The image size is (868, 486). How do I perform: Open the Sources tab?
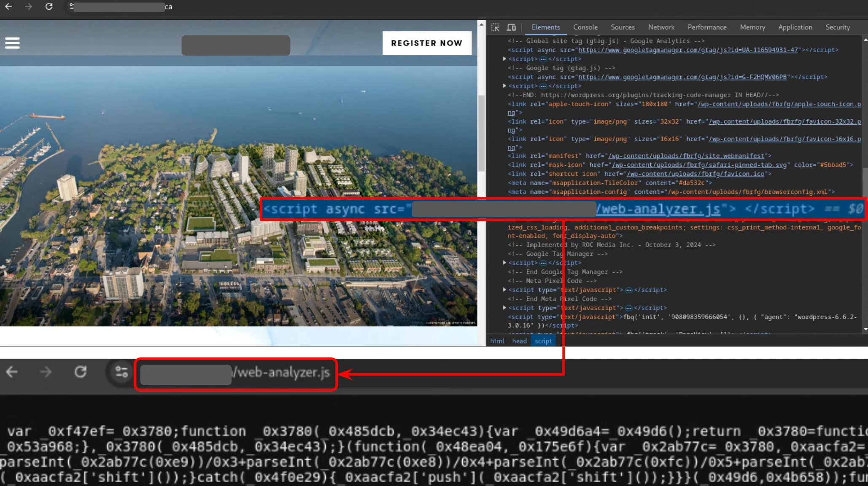point(623,27)
